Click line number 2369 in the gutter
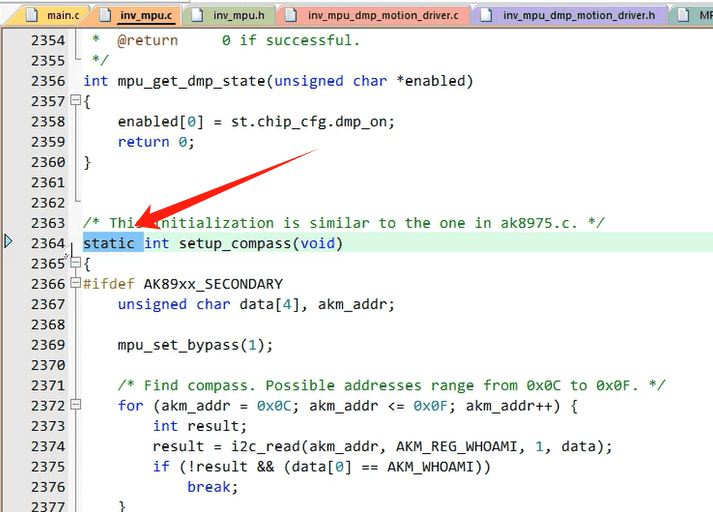This screenshot has height=512, width=713. [x=48, y=345]
